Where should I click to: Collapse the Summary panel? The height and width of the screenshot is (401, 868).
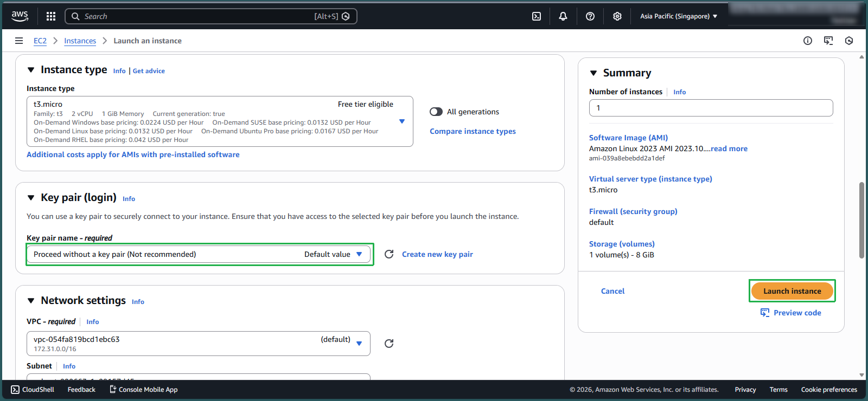click(x=593, y=73)
